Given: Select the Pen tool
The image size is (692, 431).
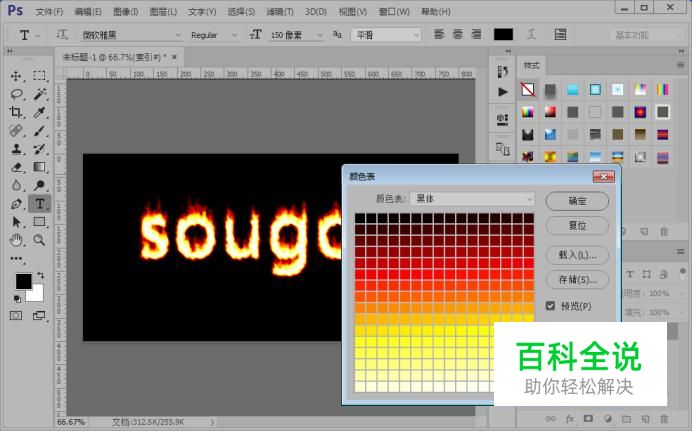Looking at the screenshot, I should click(x=16, y=204).
